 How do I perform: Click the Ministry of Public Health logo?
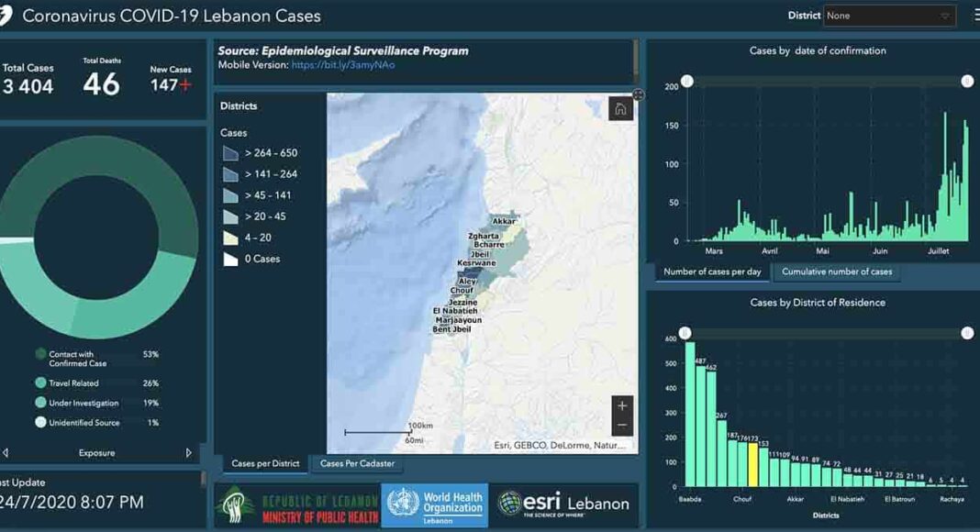point(296,505)
